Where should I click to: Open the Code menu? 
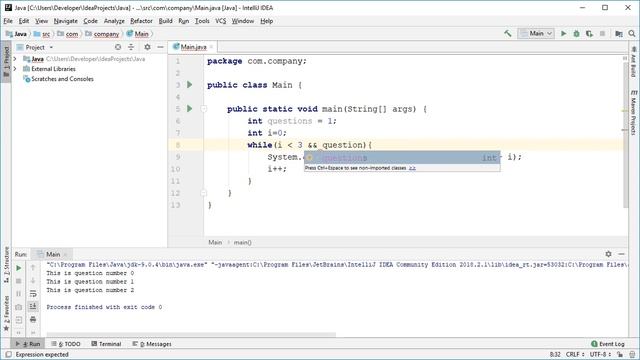(91, 21)
